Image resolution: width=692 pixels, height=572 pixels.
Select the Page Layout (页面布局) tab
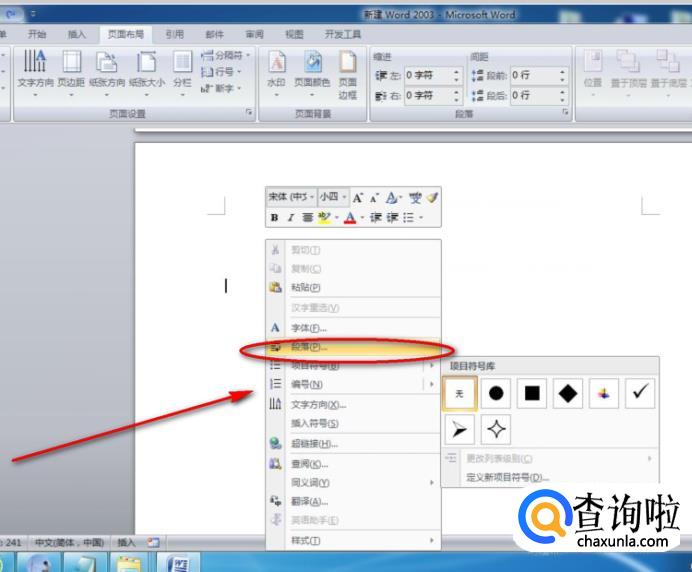pos(126,34)
